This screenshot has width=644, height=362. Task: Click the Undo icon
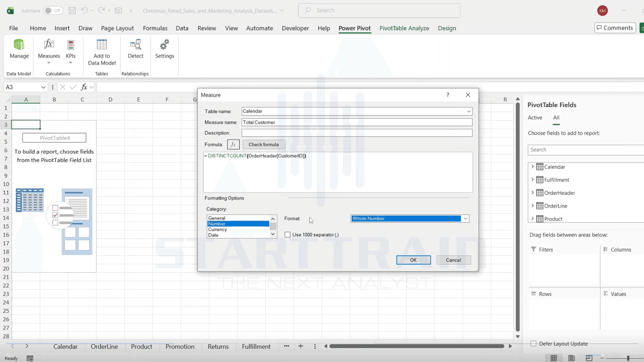[x=84, y=10]
